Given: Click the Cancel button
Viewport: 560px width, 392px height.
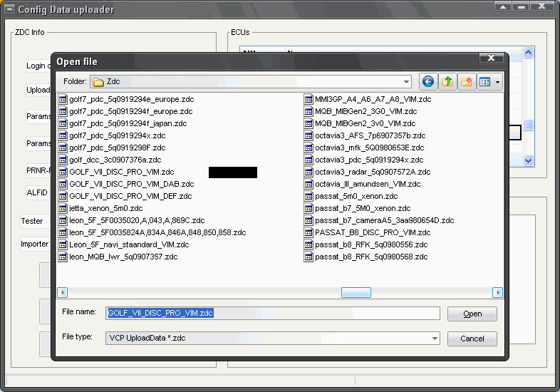Looking at the screenshot, I should tap(472, 339).
